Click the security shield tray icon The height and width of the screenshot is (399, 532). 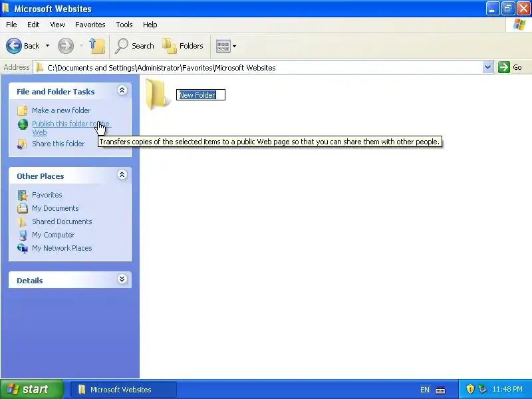tap(470, 389)
